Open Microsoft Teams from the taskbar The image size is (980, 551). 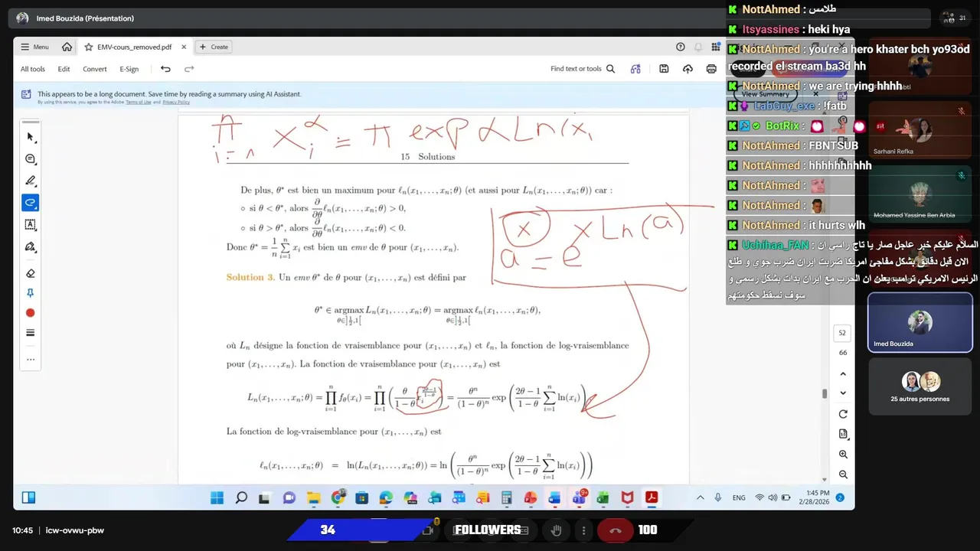pyautogui.click(x=580, y=497)
